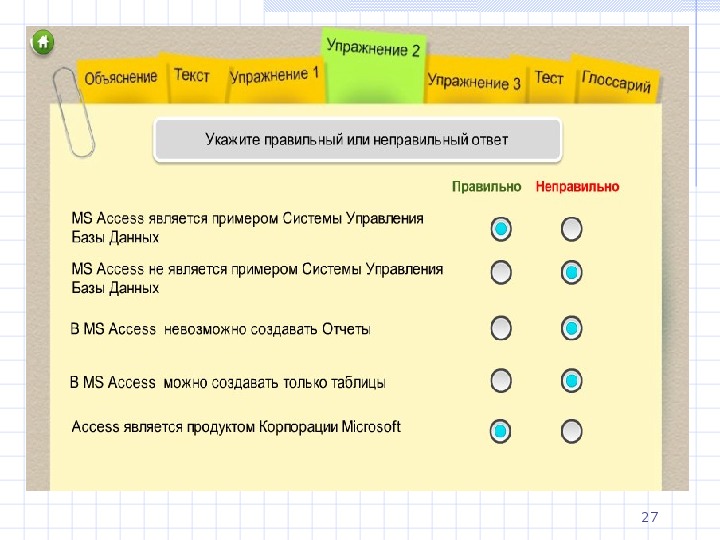Pick Неправильно for 'продуктом Корпорации Microsoft'
Viewport: 720px width, 540px height.
pos(571,431)
